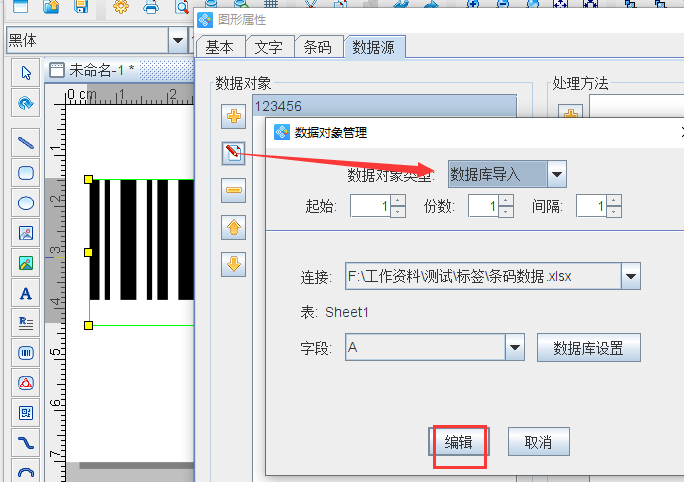The width and height of the screenshot is (684, 482).
Task: Switch to the 基本 tab
Action: click(x=219, y=47)
